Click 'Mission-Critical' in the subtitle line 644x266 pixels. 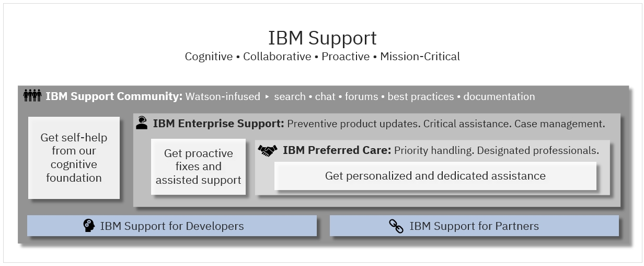(420, 57)
